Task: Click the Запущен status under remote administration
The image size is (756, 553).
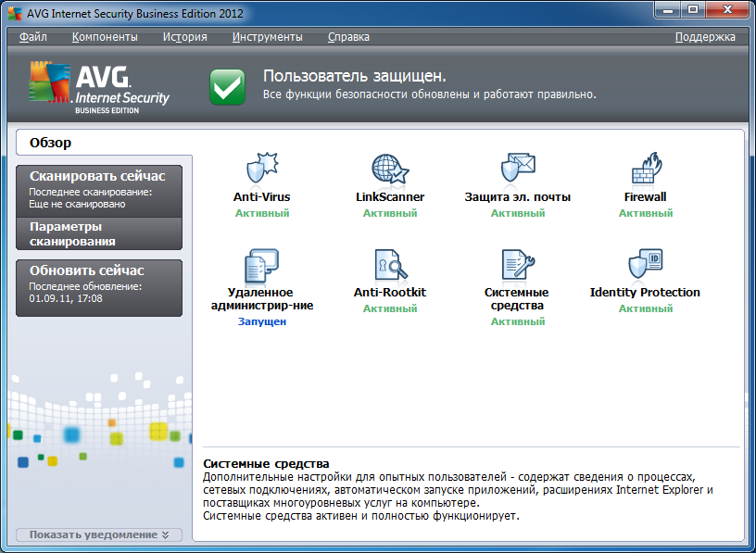Action: (262, 321)
